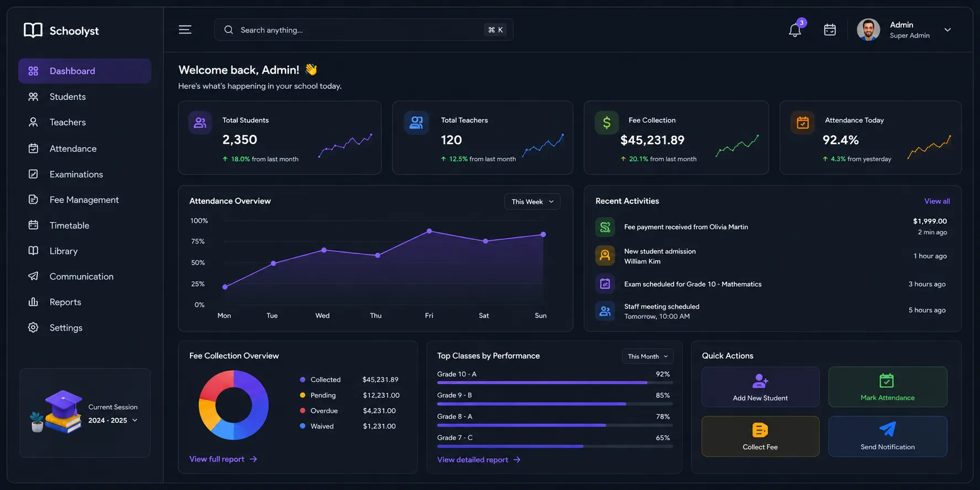Click the Overdue legend color dot
This screenshot has width=980, height=490.
click(302, 410)
